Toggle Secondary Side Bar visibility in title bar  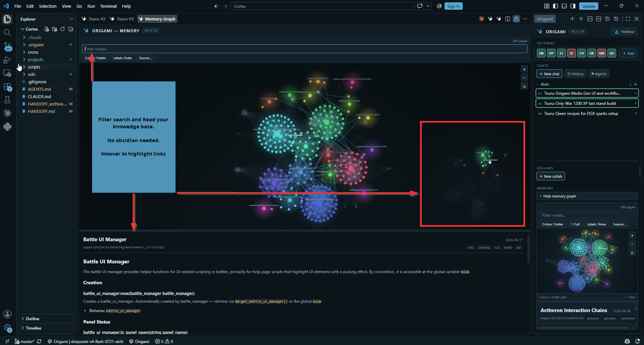tap(573, 6)
